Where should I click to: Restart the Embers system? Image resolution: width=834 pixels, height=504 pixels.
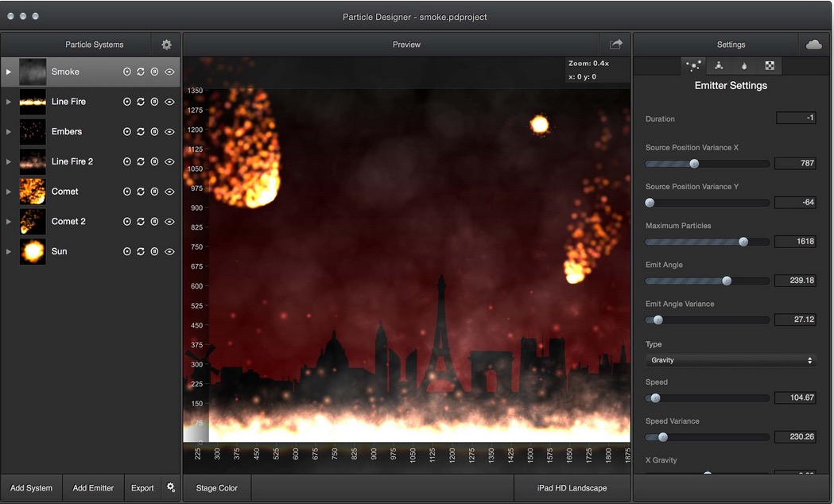coord(141,131)
